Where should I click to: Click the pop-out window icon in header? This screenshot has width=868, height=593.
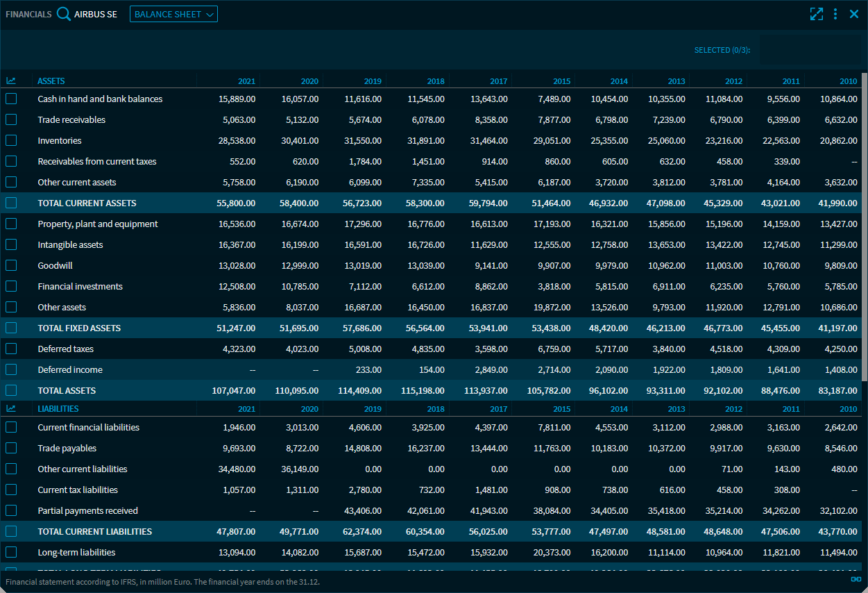pos(817,14)
